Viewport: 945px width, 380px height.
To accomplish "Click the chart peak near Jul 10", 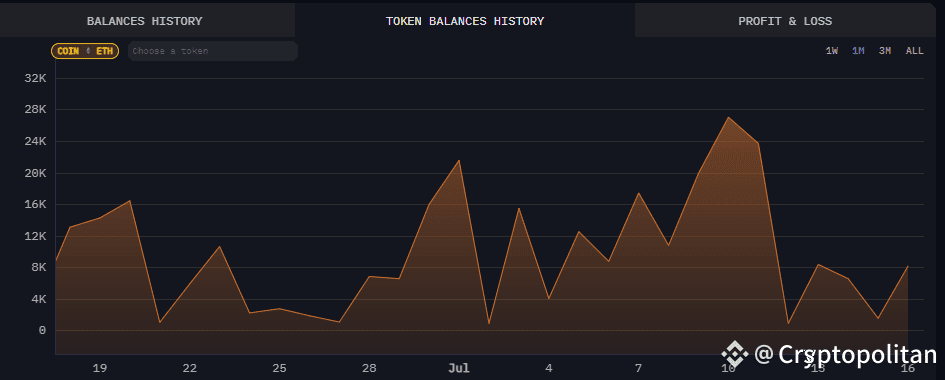I will (729, 117).
